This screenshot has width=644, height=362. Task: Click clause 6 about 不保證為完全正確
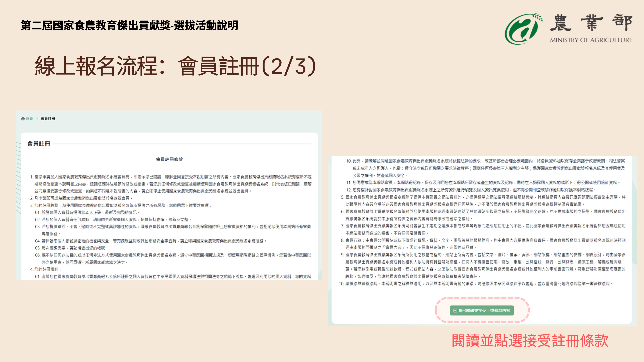(483, 215)
